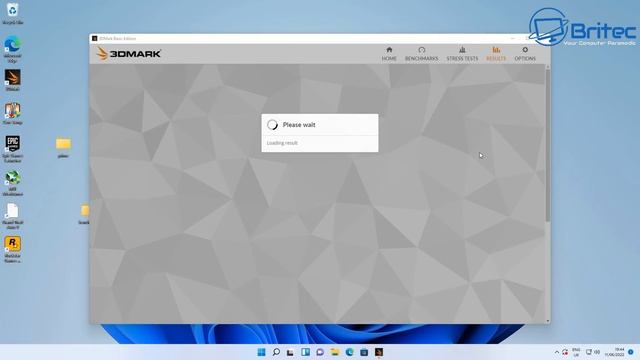
Task: Select the AMD software desktop shortcut
Action: point(13,183)
